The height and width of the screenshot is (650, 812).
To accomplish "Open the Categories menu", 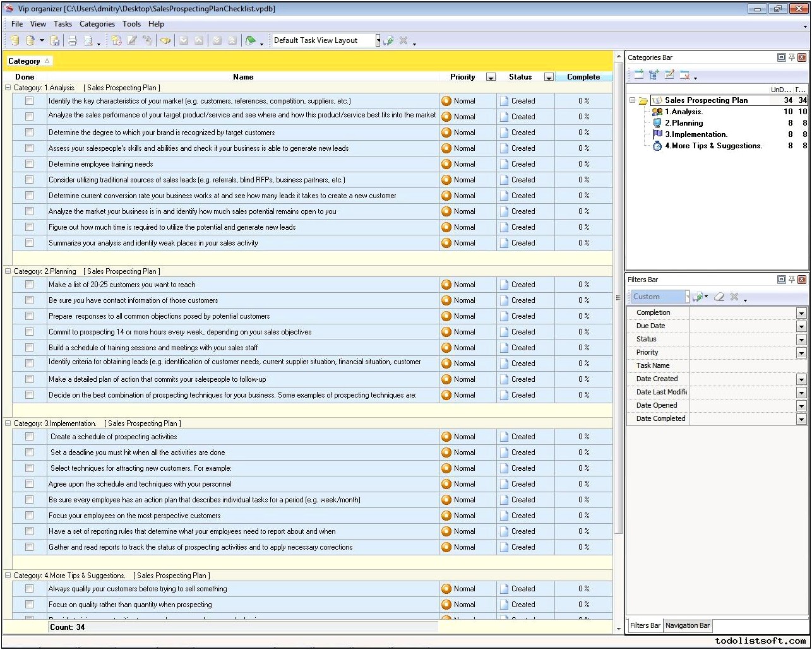I will click(97, 24).
